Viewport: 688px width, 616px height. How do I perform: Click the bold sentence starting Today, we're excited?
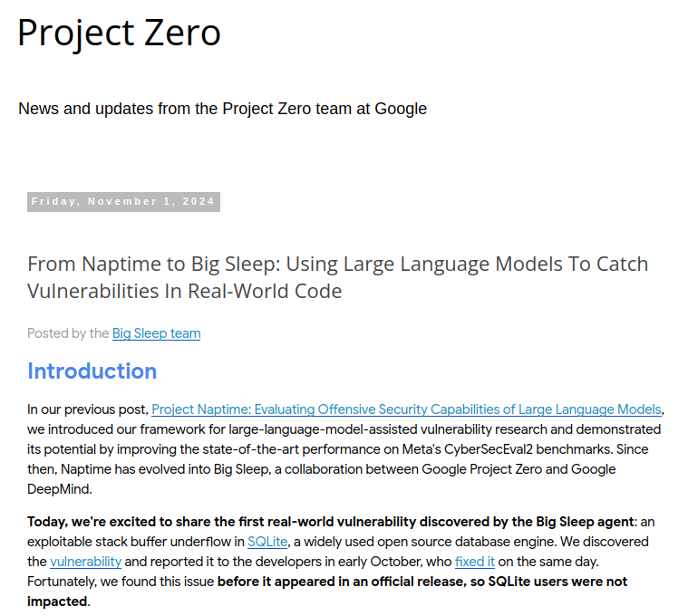click(330, 522)
